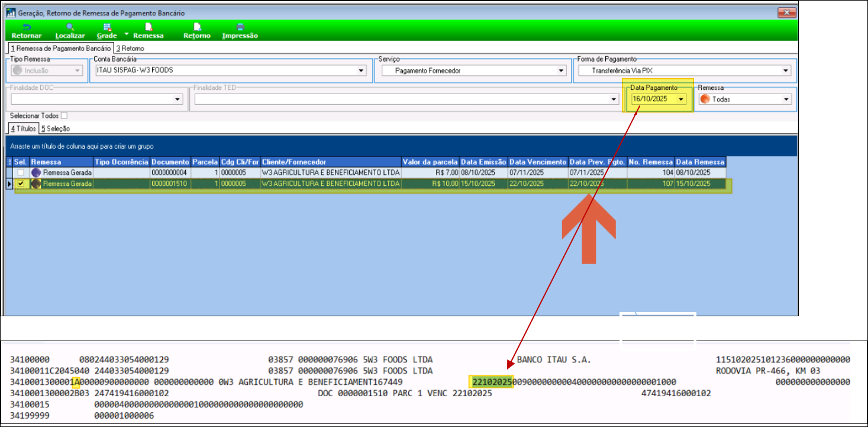Enable the Selecionar Todos checkbox
868x427 pixels.
[64, 116]
